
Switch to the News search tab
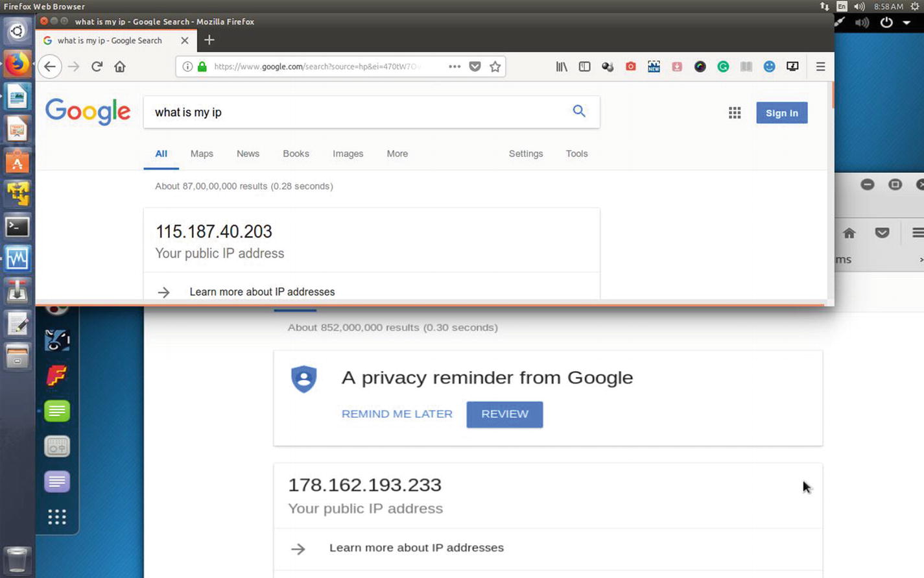248,154
